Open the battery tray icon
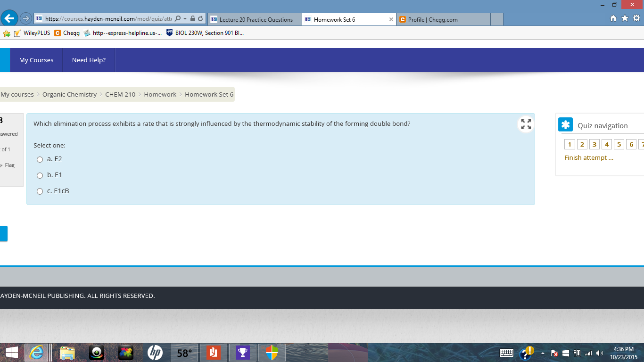Viewport: 644px width, 362px height. tap(577, 353)
